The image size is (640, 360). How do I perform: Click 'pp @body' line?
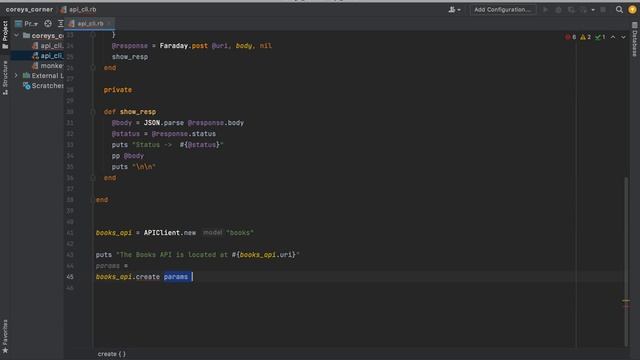click(128, 156)
